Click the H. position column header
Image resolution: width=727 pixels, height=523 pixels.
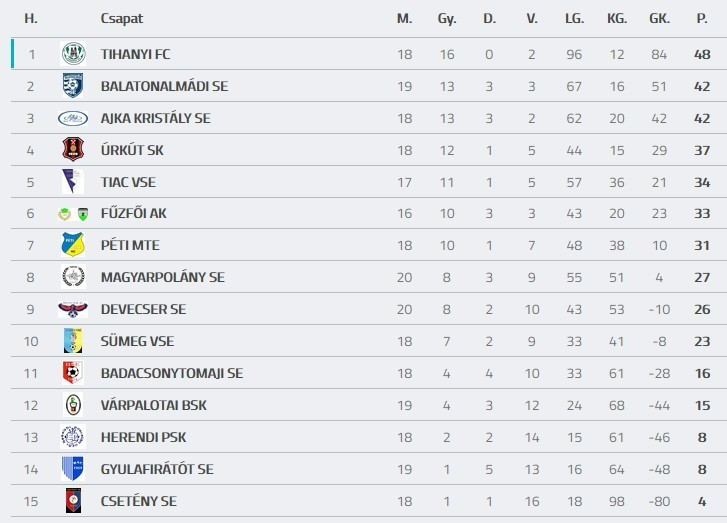point(31,18)
